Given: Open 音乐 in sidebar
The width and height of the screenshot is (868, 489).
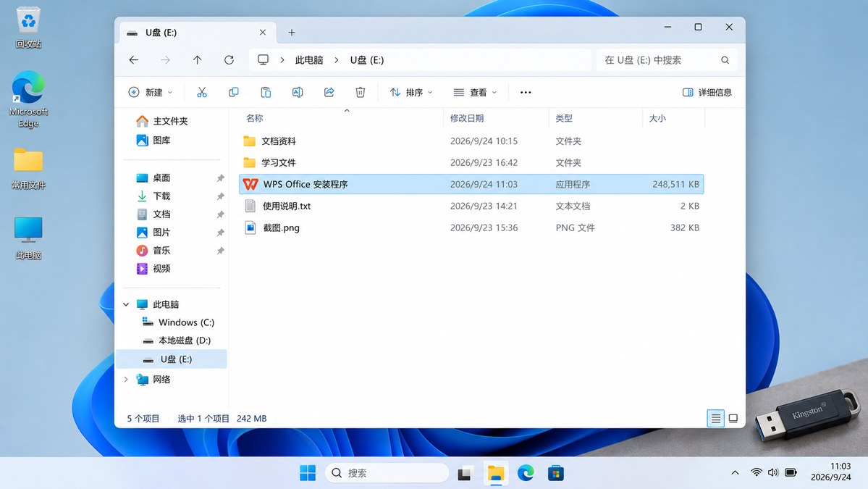Looking at the screenshot, I should tap(153, 251).
